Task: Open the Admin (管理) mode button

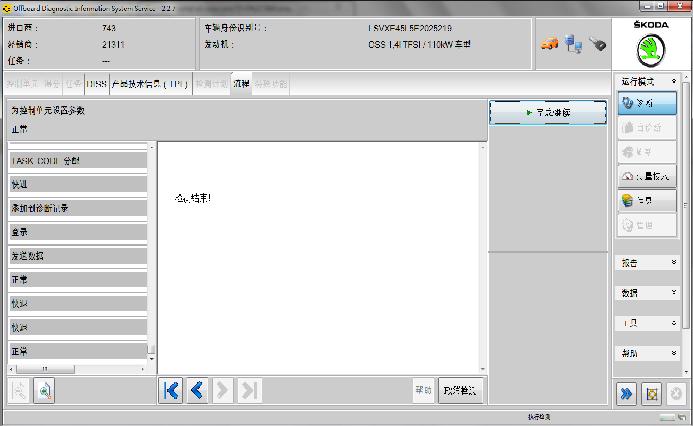Action: 647,225
